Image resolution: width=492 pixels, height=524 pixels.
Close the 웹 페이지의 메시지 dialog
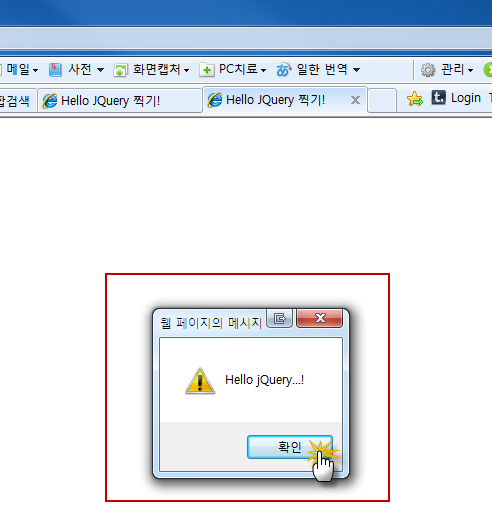320,318
